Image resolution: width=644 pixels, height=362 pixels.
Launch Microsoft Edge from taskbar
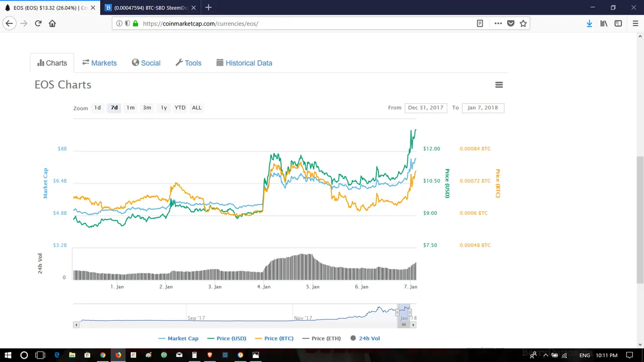point(57,355)
